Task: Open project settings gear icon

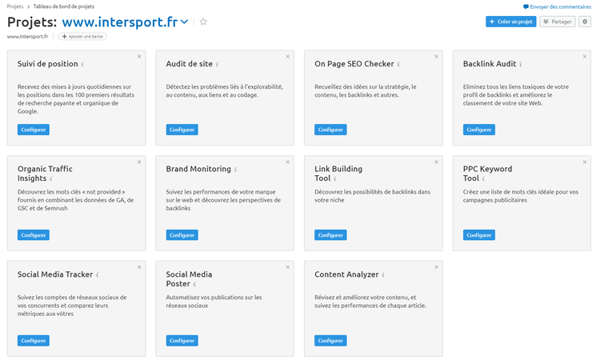Action: click(585, 22)
